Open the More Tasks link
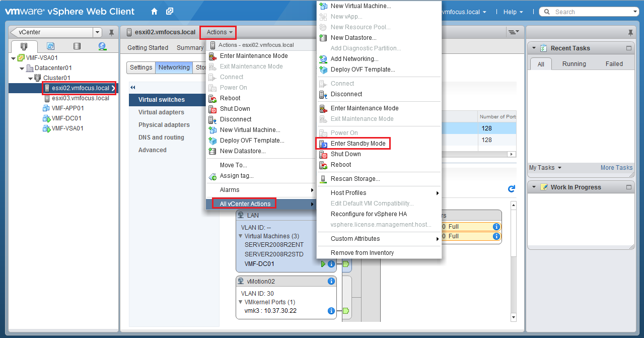 [616, 168]
